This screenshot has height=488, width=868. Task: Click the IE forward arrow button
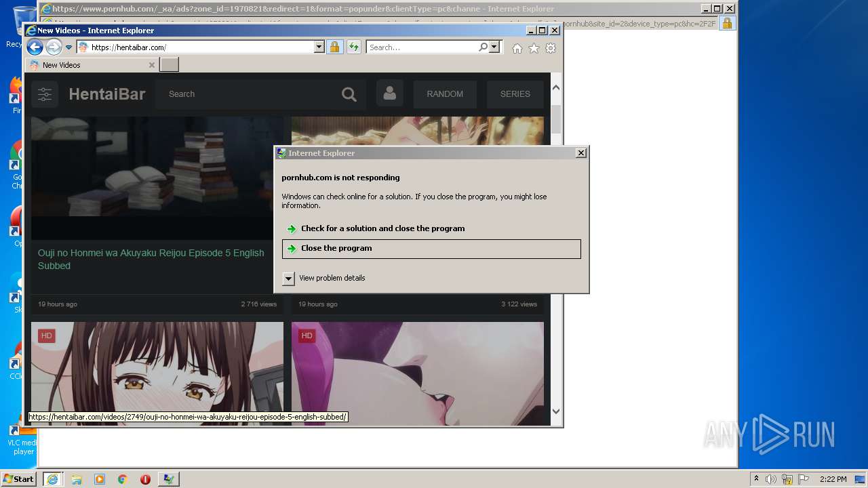tap(54, 47)
